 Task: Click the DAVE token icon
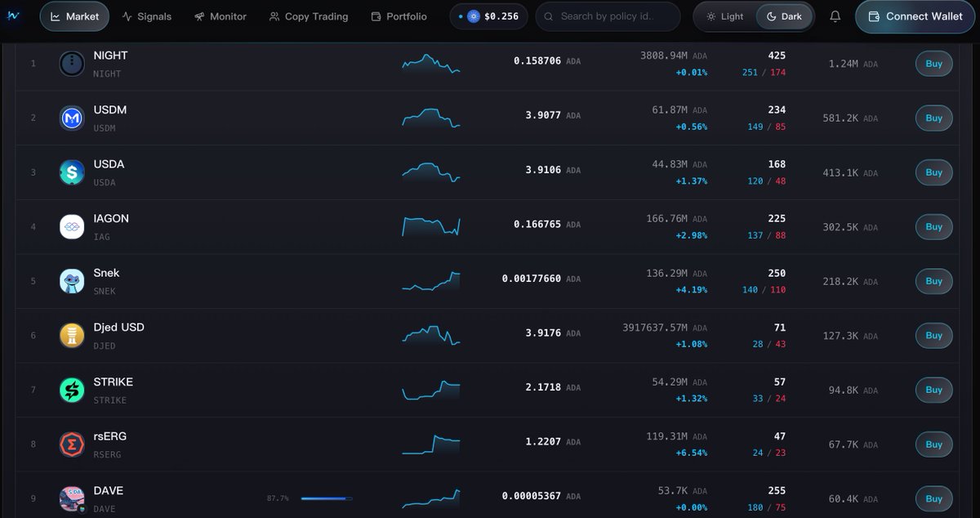click(72, 498)
